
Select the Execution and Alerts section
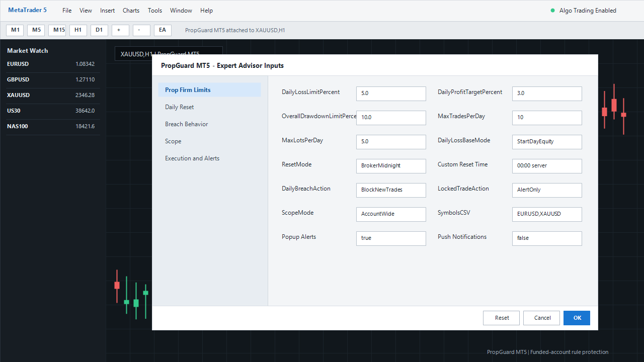(x=209, y=158)
